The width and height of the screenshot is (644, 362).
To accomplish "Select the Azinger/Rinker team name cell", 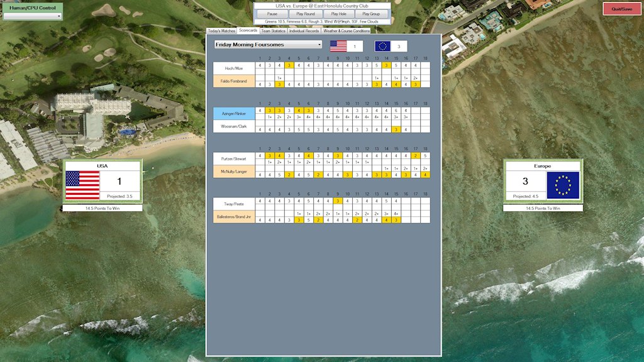I will tap(234, 113).
